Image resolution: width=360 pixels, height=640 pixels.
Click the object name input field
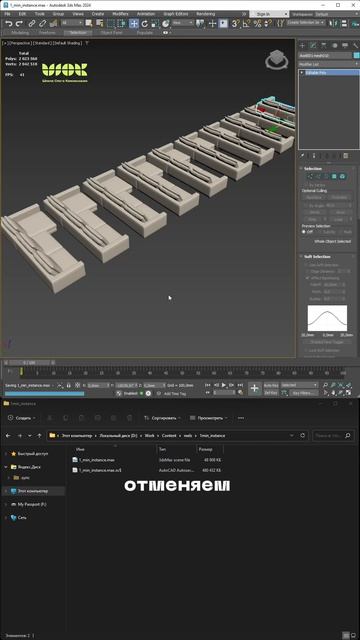point(325,56)
